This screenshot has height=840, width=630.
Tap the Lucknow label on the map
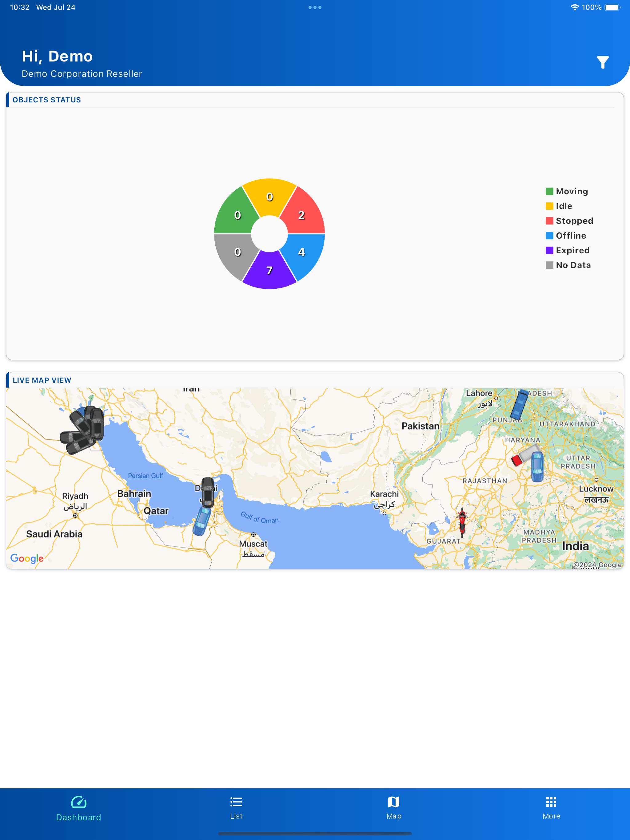click(x=596, y=494)
